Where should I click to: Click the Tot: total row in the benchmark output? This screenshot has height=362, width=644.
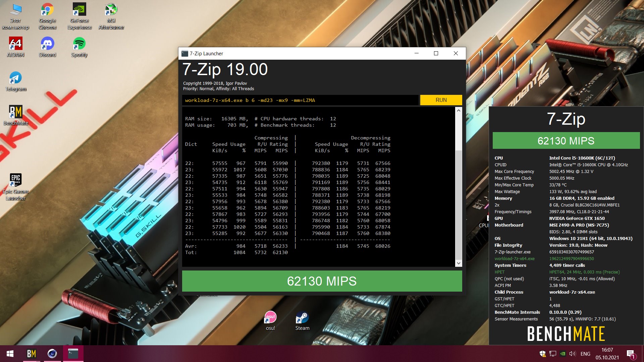click(236, 252)
